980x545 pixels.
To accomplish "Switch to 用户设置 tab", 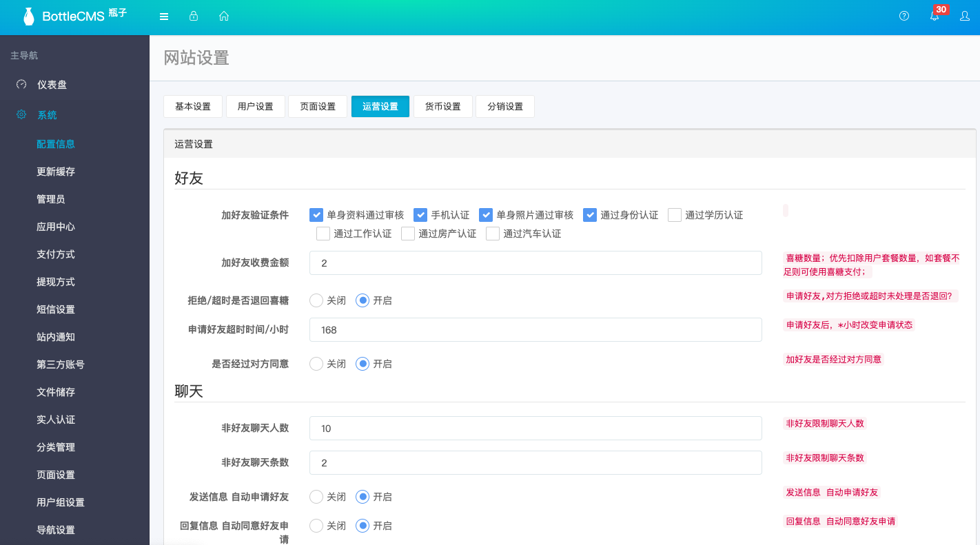I will pyautogui.click(x=256, y=106).
